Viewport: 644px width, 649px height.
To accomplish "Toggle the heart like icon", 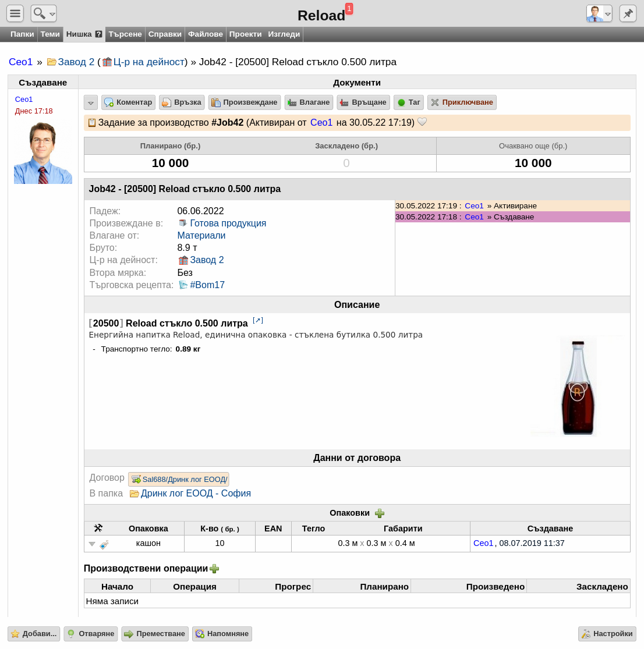I will click(x=422, y=122).
